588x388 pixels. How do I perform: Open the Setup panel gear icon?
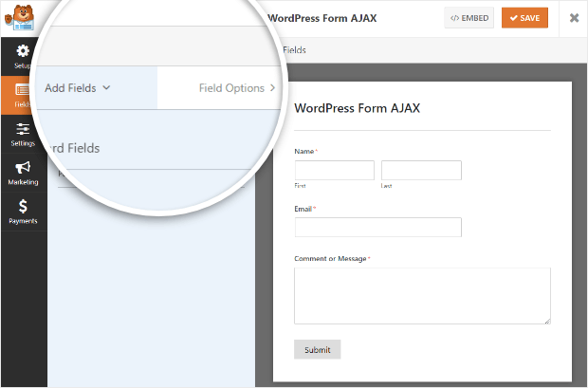pos(23,51)
